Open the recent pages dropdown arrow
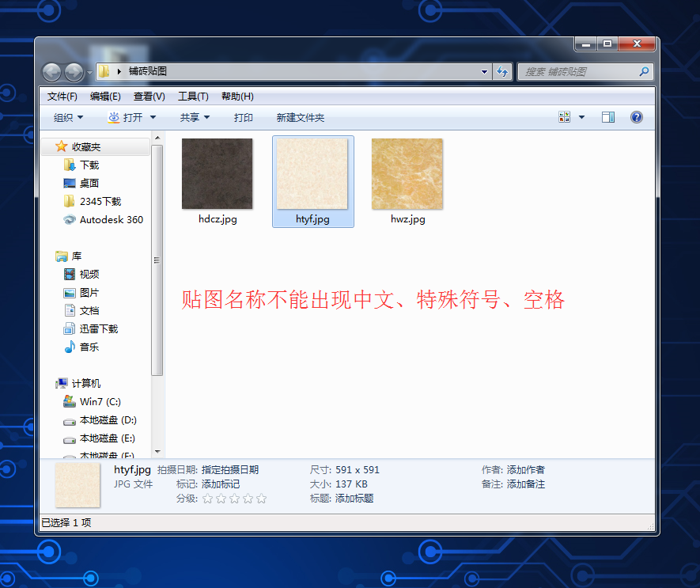 click(x=89, y=72)
